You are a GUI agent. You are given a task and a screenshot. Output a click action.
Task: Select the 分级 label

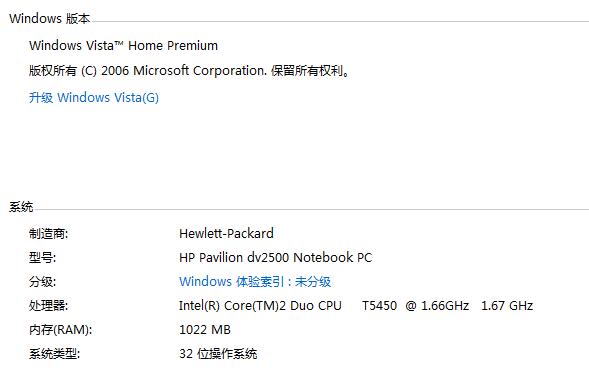42,282
